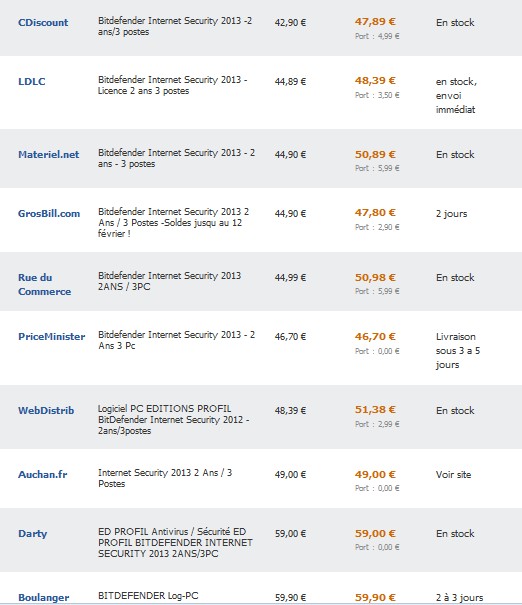Select the 47,80 € GrosBill total price

[375, 213]
